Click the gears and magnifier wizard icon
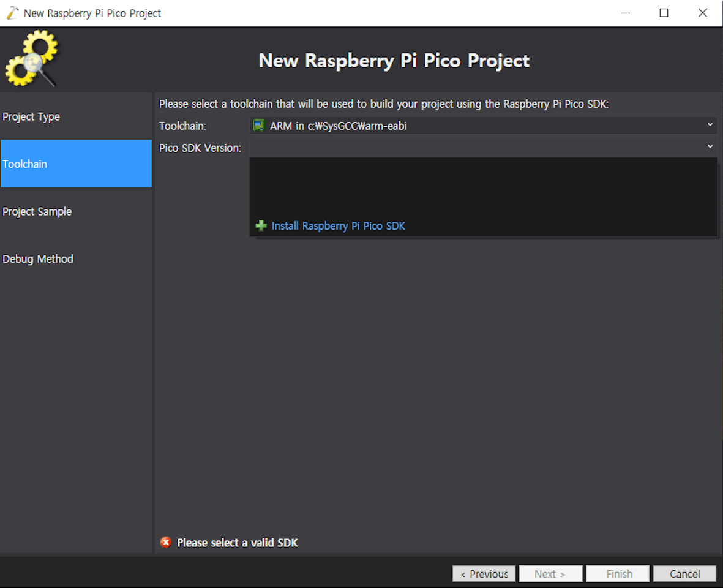The image size is (723, 588). (32, 59)
